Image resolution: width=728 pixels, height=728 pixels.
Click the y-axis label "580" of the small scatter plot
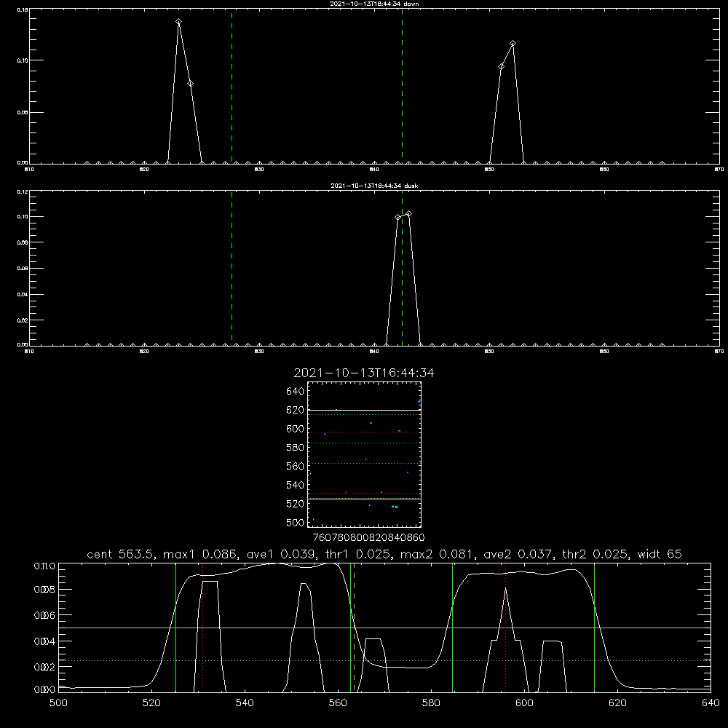click(x=296, y=448)
